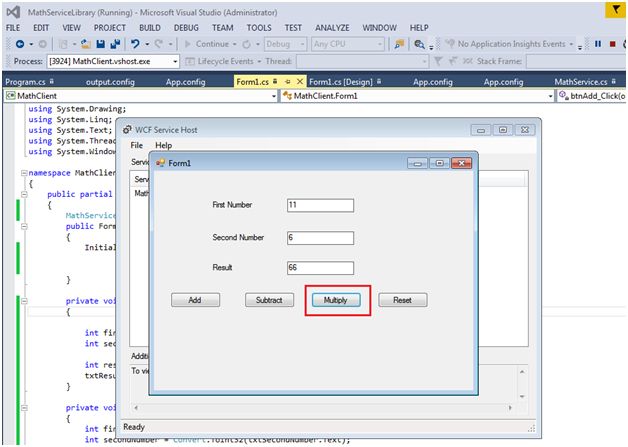Viewport: 628px width, 447px height.
Task: Open Help menu in WCF Service Host
Action: point(163,145)
